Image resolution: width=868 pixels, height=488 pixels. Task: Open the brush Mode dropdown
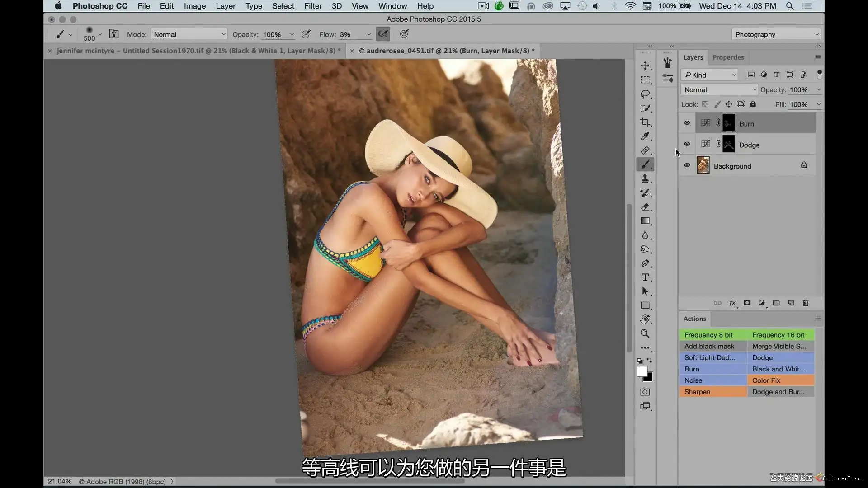pos(189,34)
